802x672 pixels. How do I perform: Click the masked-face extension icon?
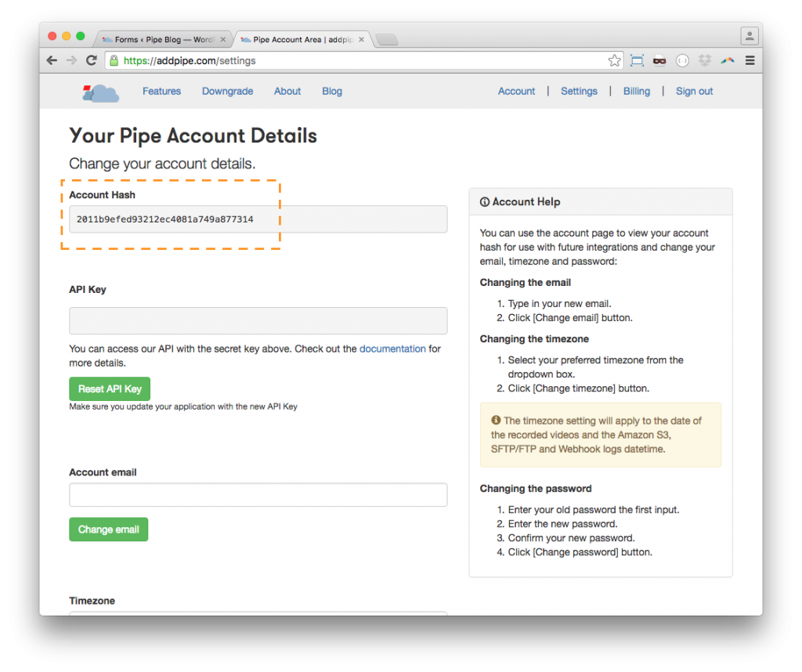(x=659, y=60)
